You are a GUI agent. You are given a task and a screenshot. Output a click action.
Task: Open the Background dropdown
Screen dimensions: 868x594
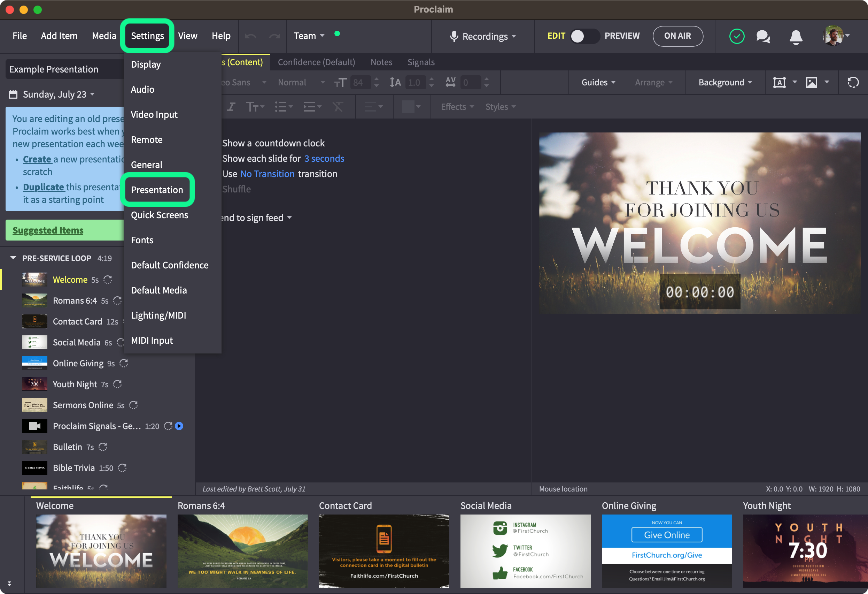click(725, 82)
